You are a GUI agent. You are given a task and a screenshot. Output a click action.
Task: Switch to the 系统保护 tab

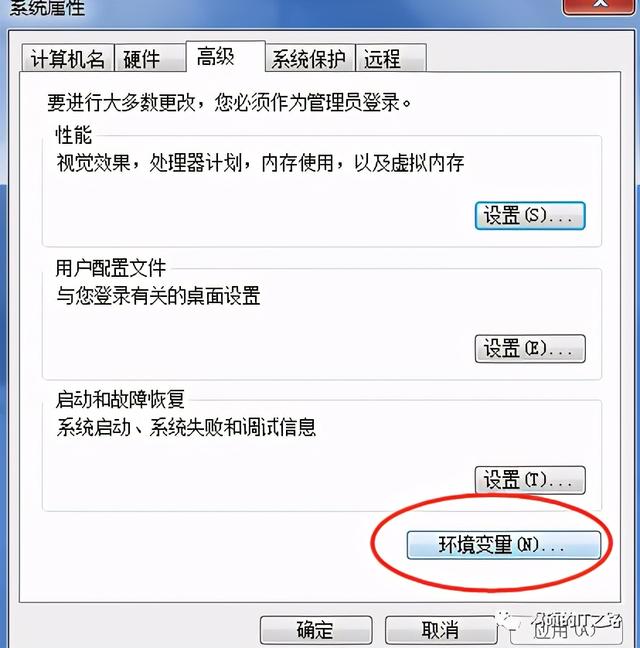(x=310, y=58)
